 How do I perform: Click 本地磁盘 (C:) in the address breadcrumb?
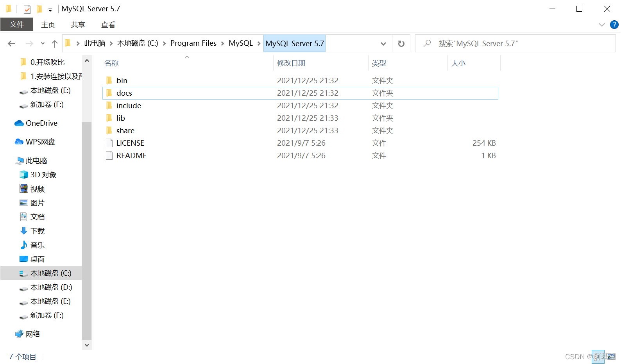tap(138, 43)
